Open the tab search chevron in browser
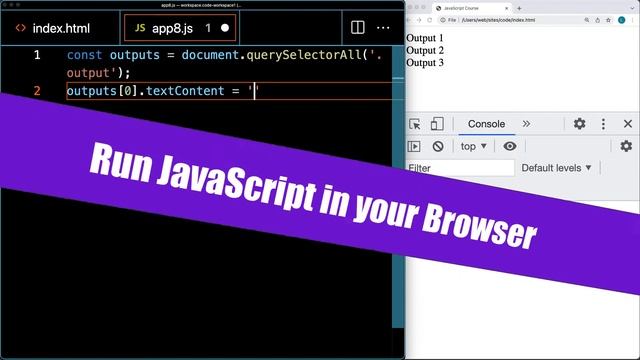The image size is (640, 360). tap(633, 8)
